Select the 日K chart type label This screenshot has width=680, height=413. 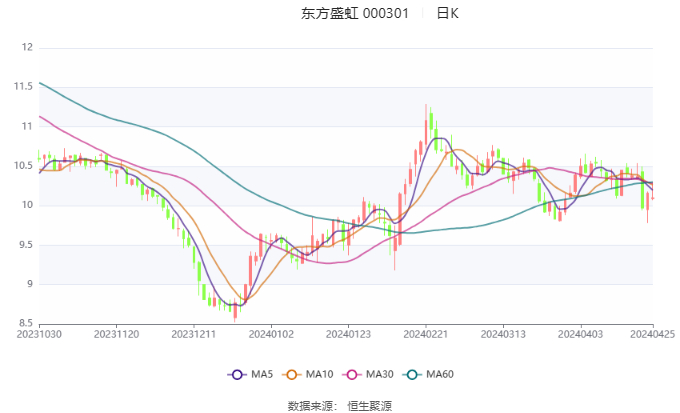point(447,14)
